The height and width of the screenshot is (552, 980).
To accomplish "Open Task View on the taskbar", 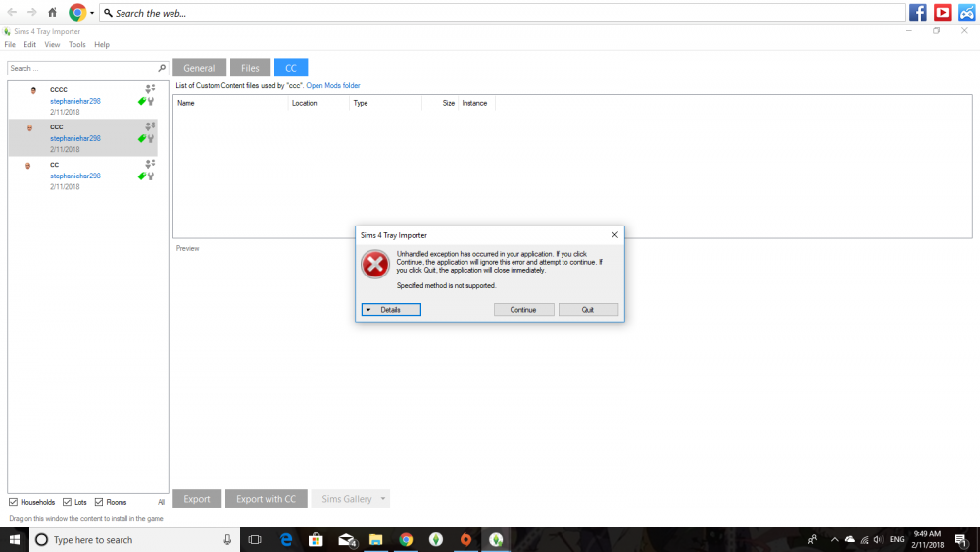I will click(x=255, y=539).
